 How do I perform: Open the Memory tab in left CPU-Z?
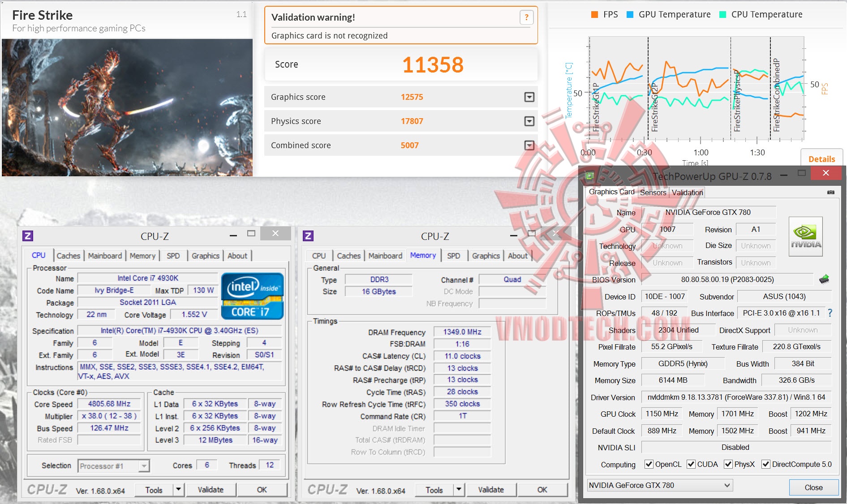(x=142, y=256)
